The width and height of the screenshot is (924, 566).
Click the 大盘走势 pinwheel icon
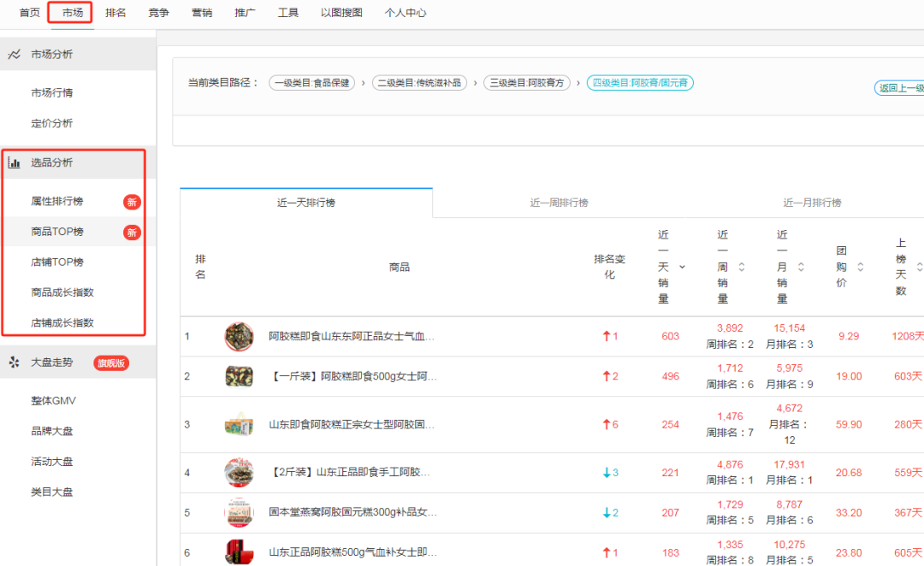(14, 362)
